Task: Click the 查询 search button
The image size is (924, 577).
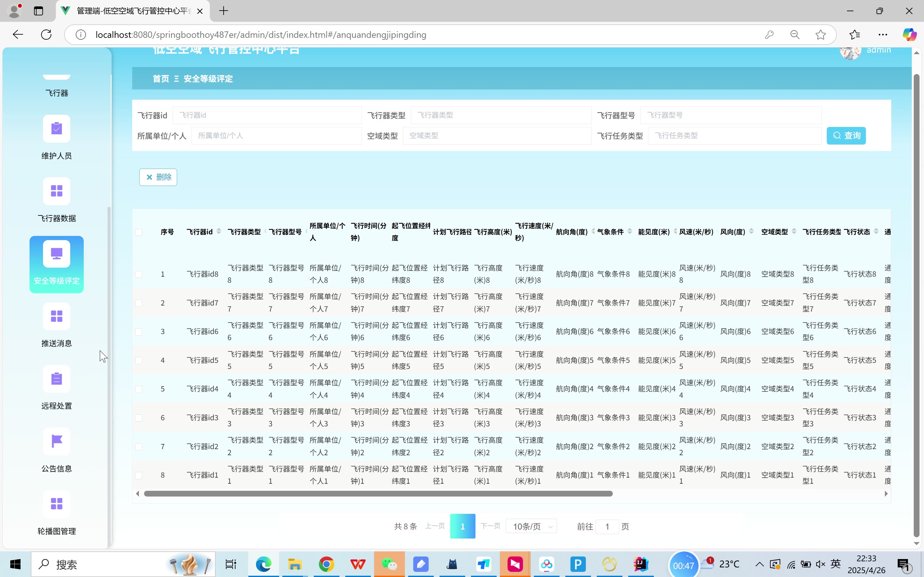Action: click(846, 136)
